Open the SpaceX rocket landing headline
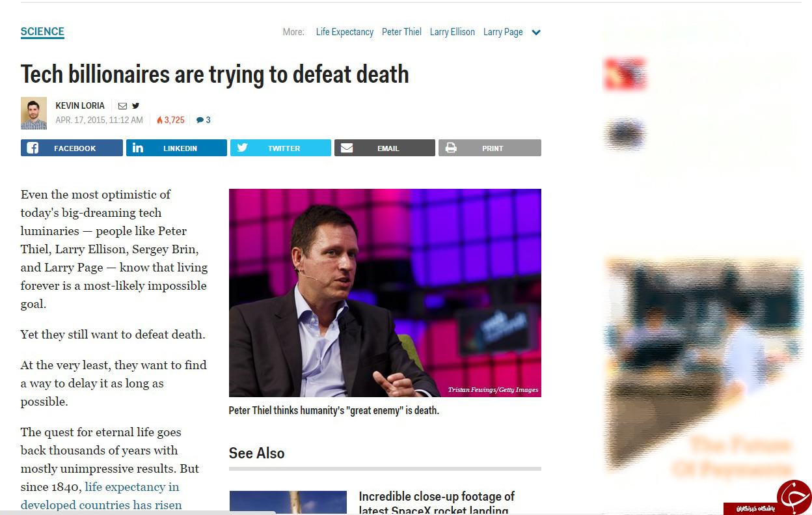The image size is (812, 515). coord(437,503)
